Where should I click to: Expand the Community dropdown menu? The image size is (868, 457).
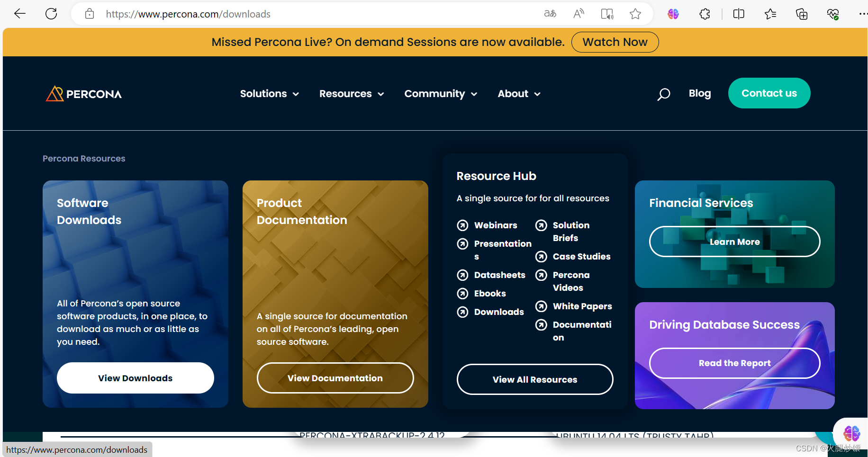tap(441, 94)
